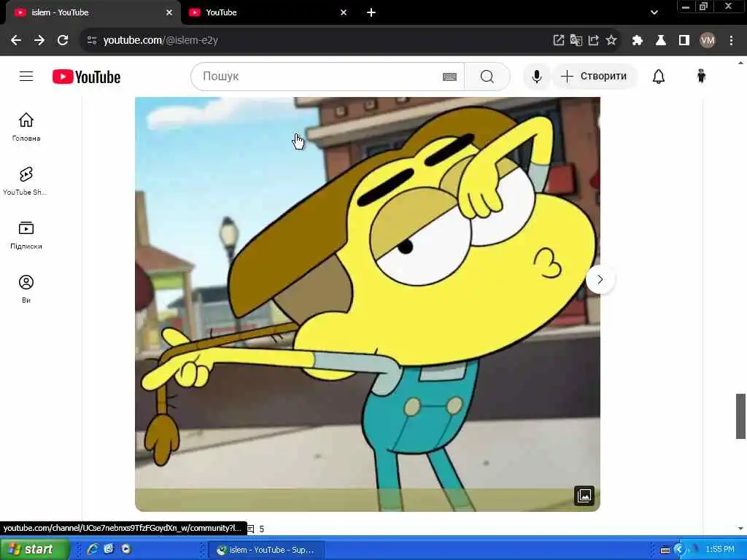Image resolution: width=747 pixels, height=560 pixels.
Task: Go to Головна in sidebar
Action: tap(26, 127)
